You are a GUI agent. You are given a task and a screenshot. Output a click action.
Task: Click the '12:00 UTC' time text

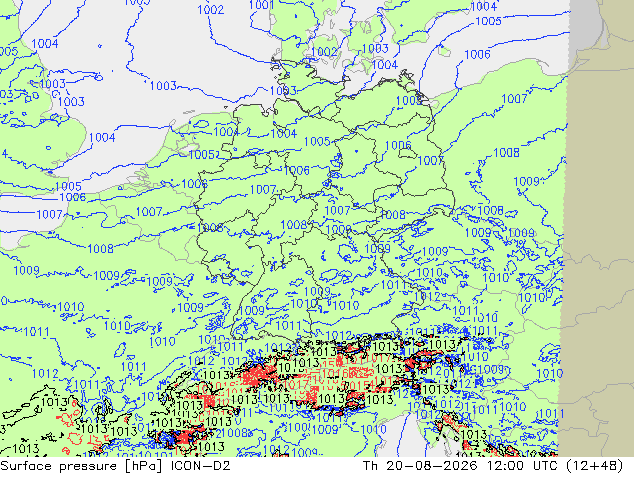click(522, 466)
